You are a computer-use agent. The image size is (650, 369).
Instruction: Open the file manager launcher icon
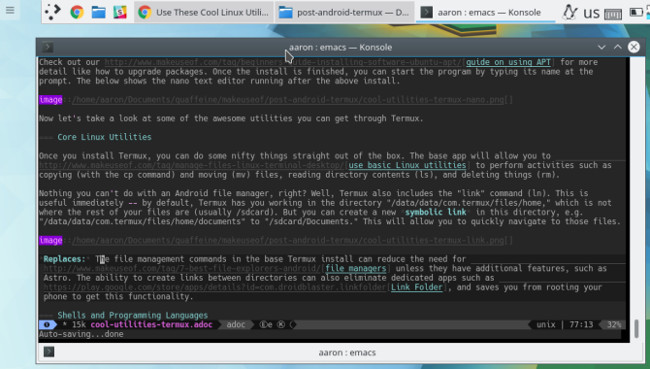(98, 12)
